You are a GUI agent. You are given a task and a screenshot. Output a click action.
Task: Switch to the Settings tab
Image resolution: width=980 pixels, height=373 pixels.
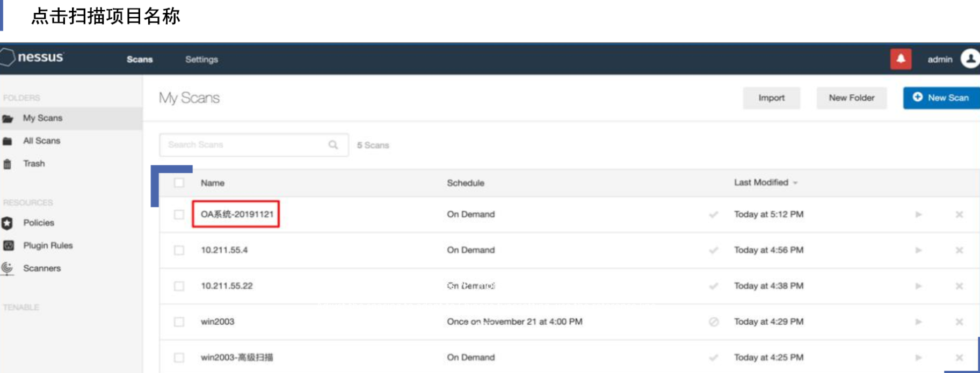(201, 60)
